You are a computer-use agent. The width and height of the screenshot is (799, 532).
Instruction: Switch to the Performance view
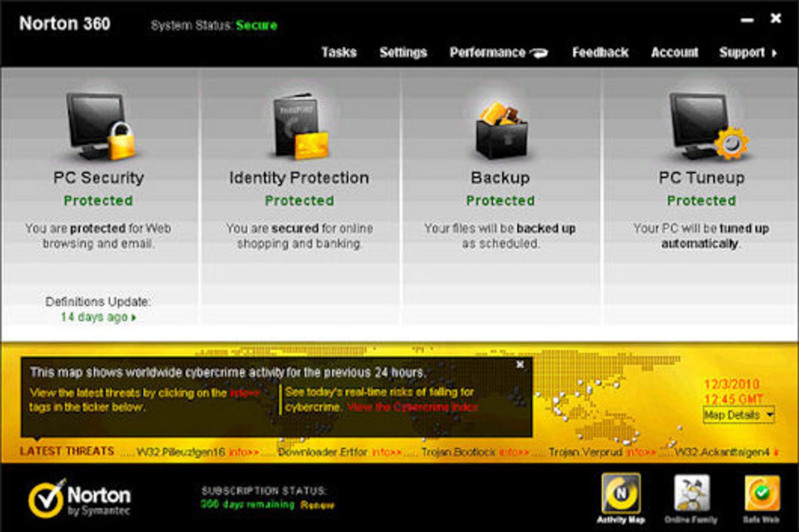487,52
